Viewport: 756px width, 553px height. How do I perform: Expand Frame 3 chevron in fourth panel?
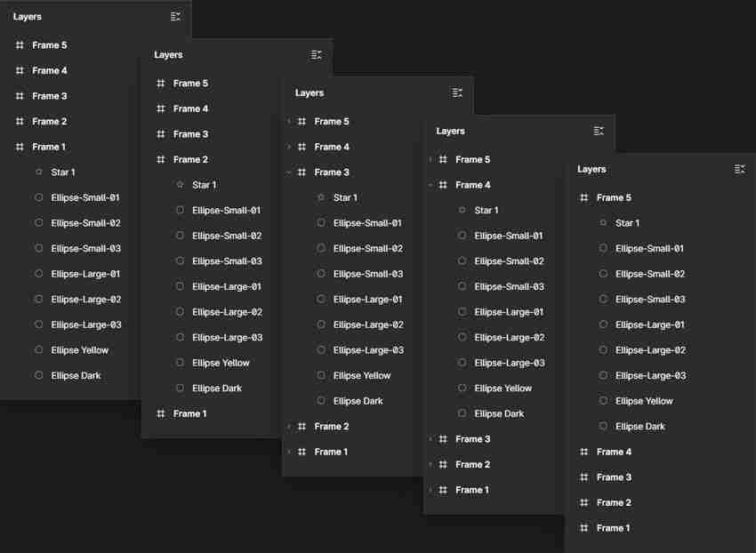coord(430,439)
